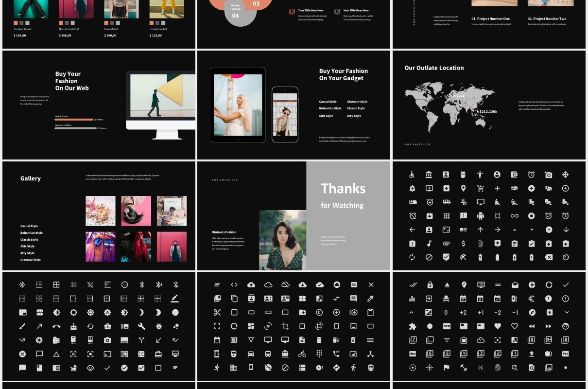Viewport: 588px width, 389px height.
Task: Click the "Trucker Jacket" product label
Action: click(22, 29)
